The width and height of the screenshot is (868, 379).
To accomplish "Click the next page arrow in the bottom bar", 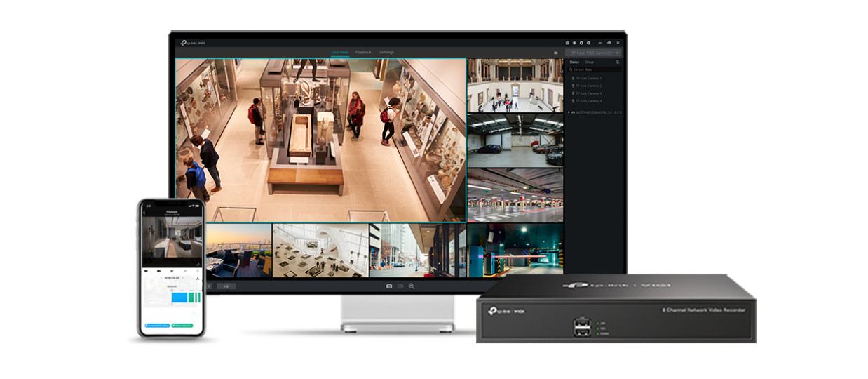I will click(x=208, y=286).
